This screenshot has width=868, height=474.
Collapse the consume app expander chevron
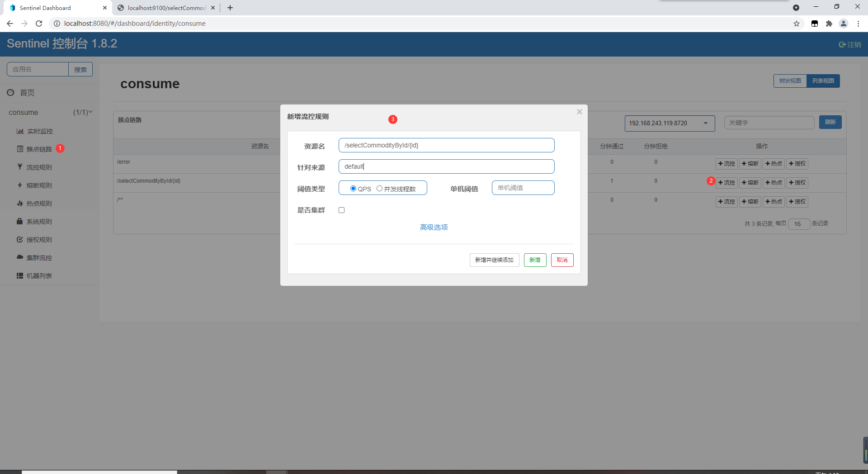[x=90, y=112]
